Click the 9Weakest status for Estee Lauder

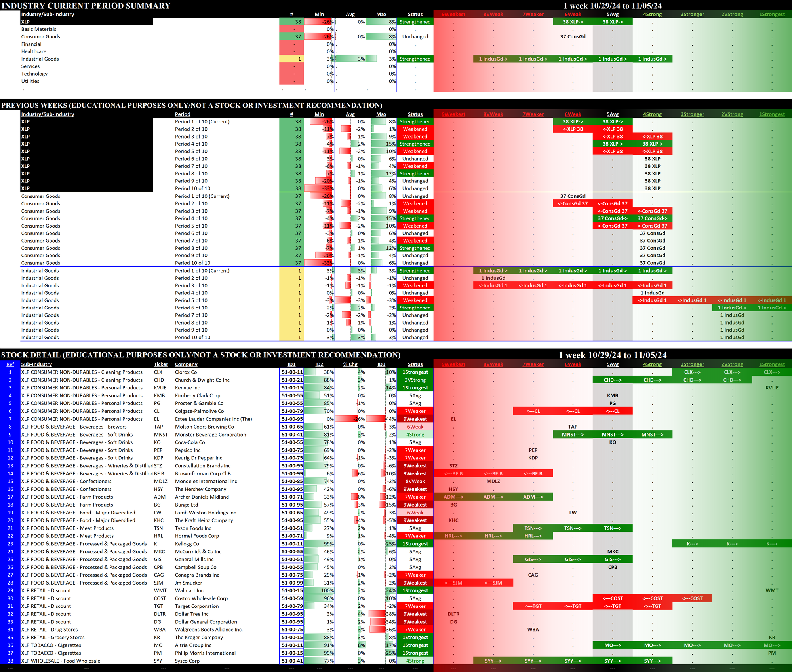click(415, 419)
